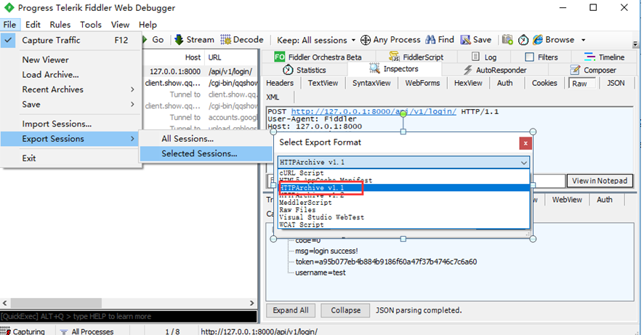Switch to the HexView inspector tab
Viewport: 644px width, 335px height.
(x=468, y=83)
